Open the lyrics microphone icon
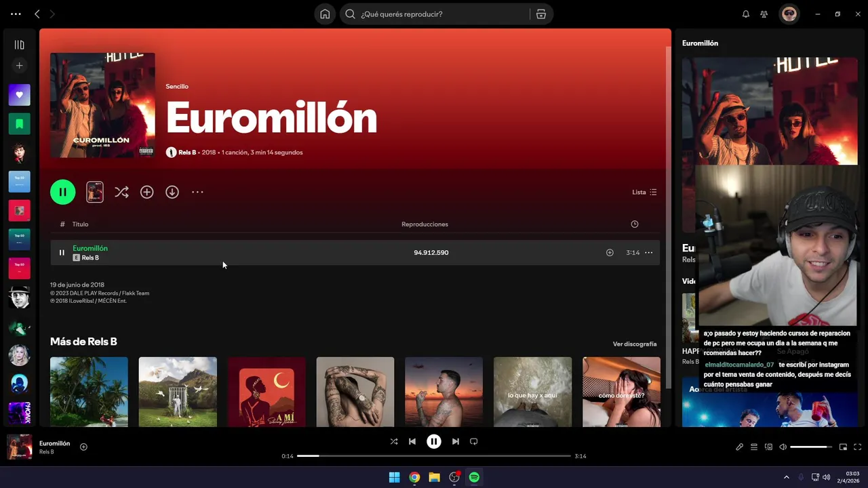 (740, 447)
